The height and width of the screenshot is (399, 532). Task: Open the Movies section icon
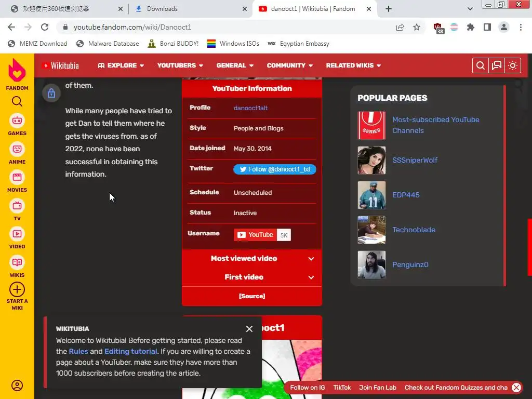pyautogui.click(x=17, y=177)
